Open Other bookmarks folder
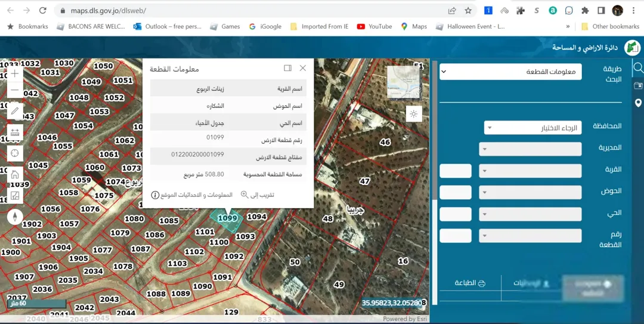Image resolution: width=644 pixels, height=324 pixels. pyautogui.click(x=611, y=26)
